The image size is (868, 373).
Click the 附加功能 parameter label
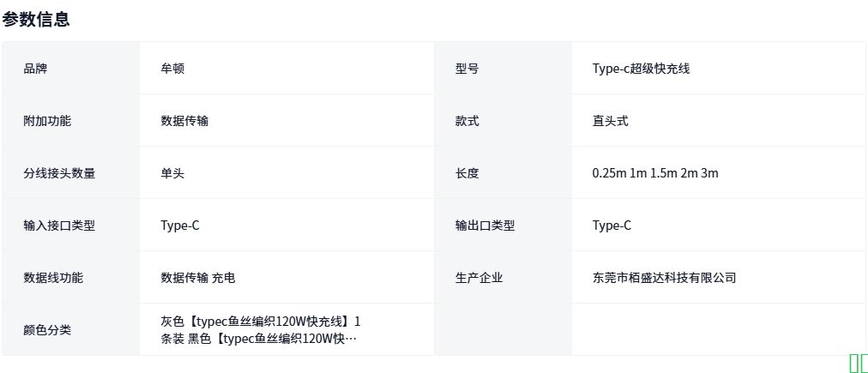(47, 121)
